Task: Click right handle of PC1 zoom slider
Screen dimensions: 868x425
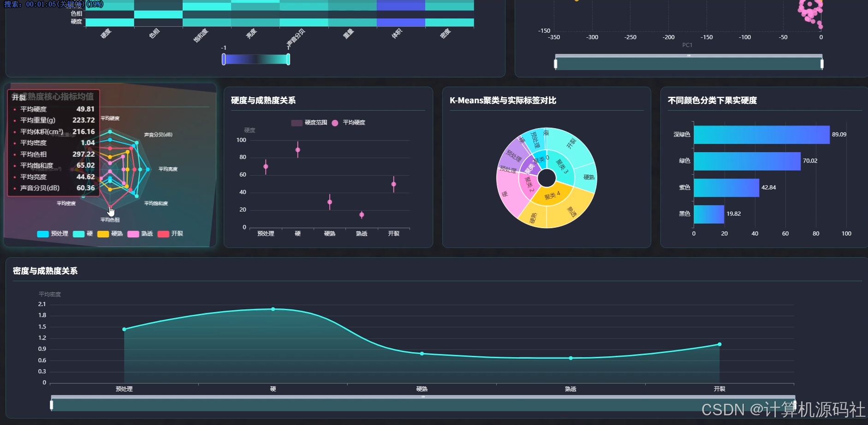Action: pos(822,64)
